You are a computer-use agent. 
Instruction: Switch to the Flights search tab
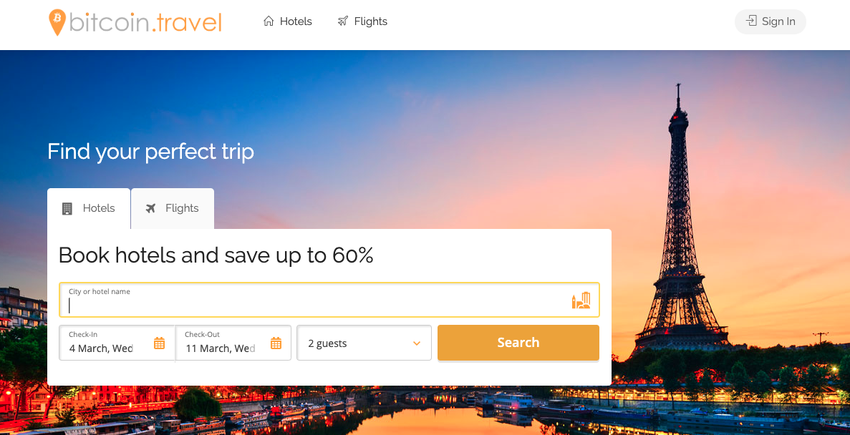[172, 208]
